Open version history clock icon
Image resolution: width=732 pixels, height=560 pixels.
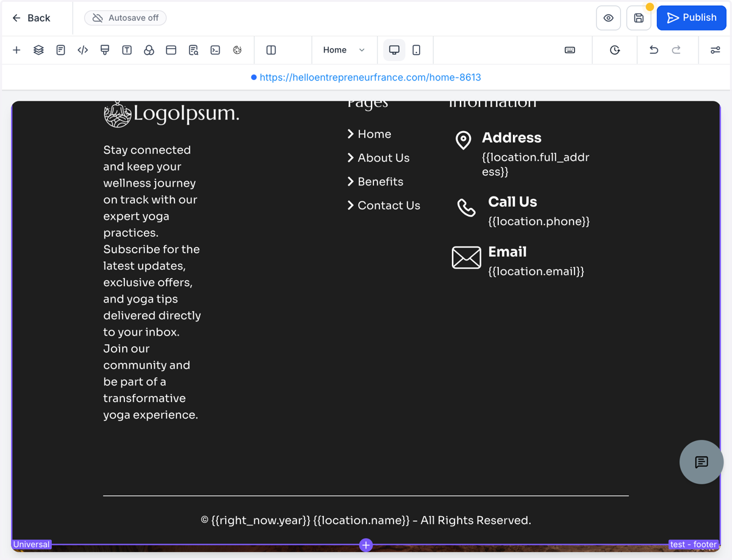(x=615, y=50)
